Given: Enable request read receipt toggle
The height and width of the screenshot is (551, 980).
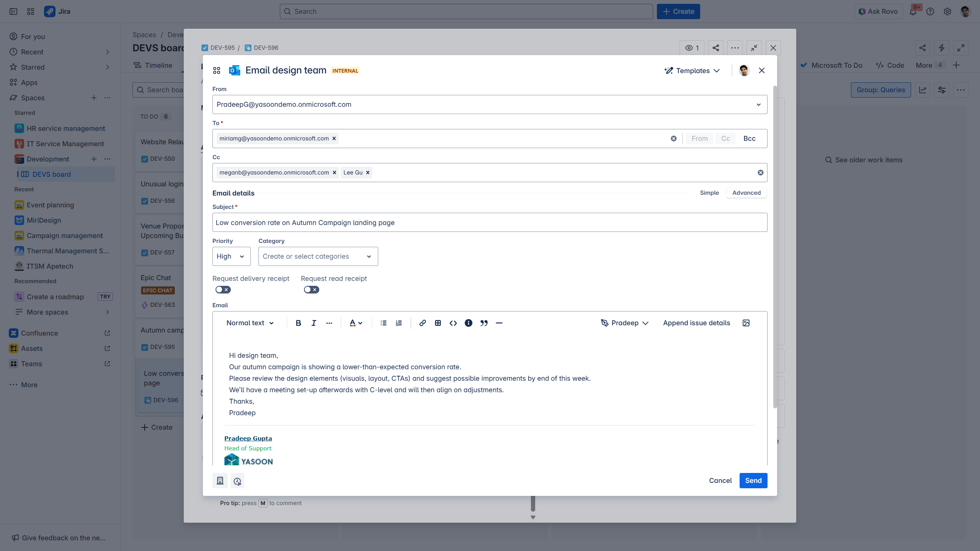Looking at the screenshot, I should 311,290.
